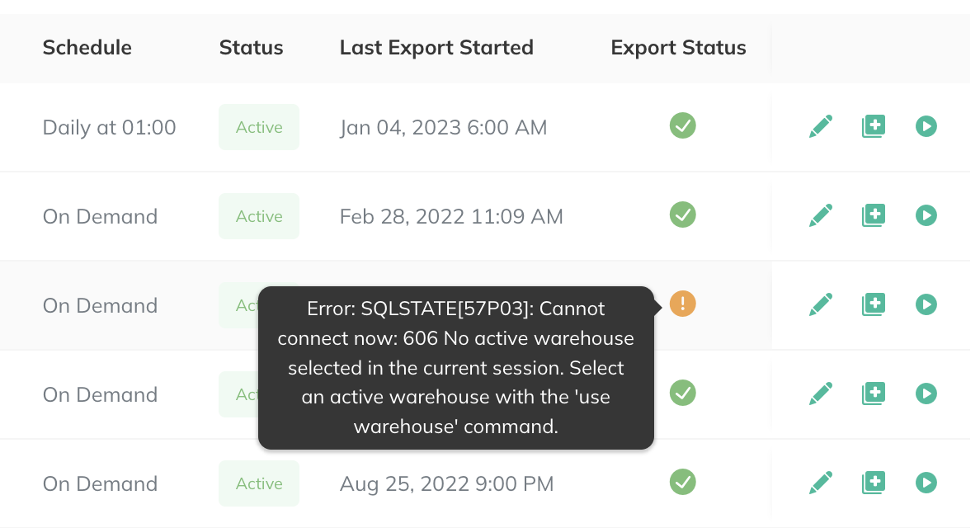The height and width of the screenshot is (528, 980).
Task: Duplicate the Aug 25, 2022 export
Action: click(873, 483)
